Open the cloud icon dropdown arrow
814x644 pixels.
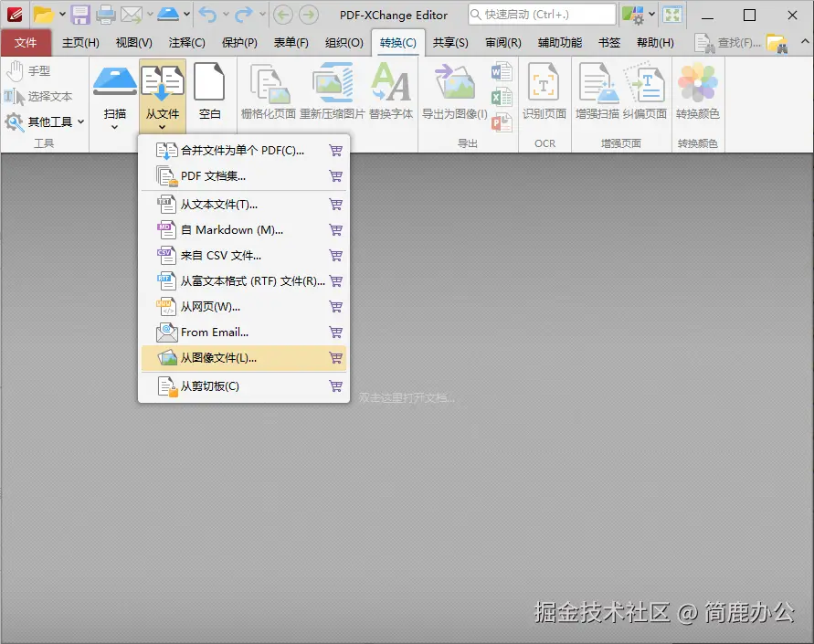(185, 15)
